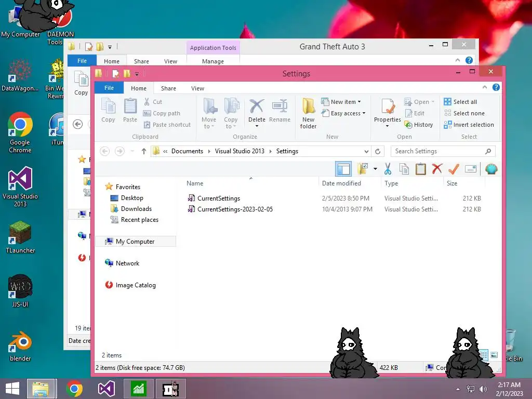The image size is (532, 399).
Task: Expand the address bar history dropdown
Action: (366, 151)
